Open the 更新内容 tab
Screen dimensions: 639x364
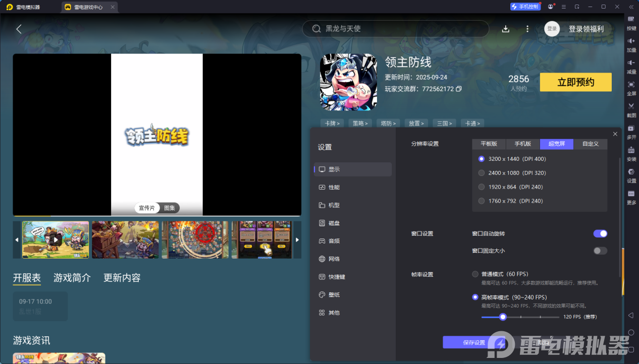121,278
